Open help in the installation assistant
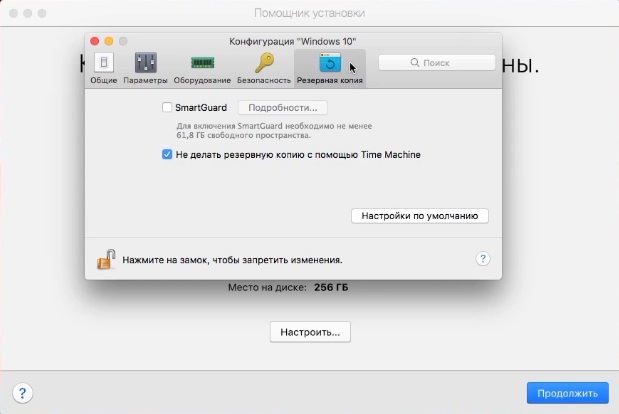 tap(21, 392)
